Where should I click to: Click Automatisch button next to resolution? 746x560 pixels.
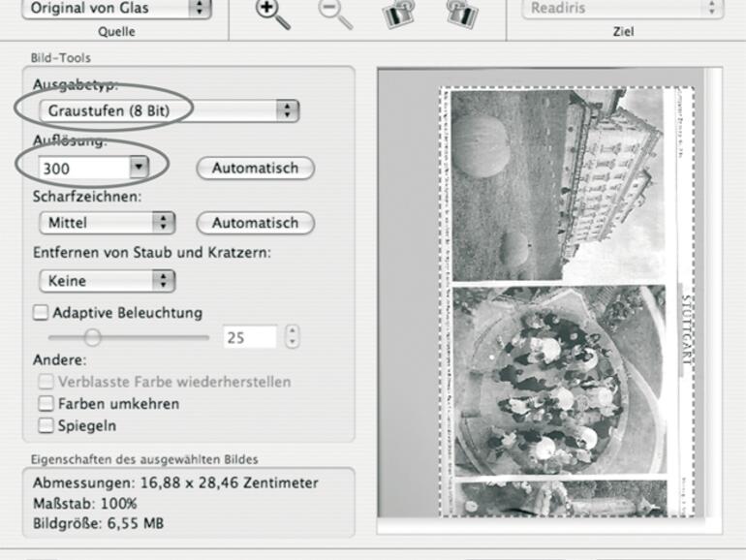[x=256, y=168]
